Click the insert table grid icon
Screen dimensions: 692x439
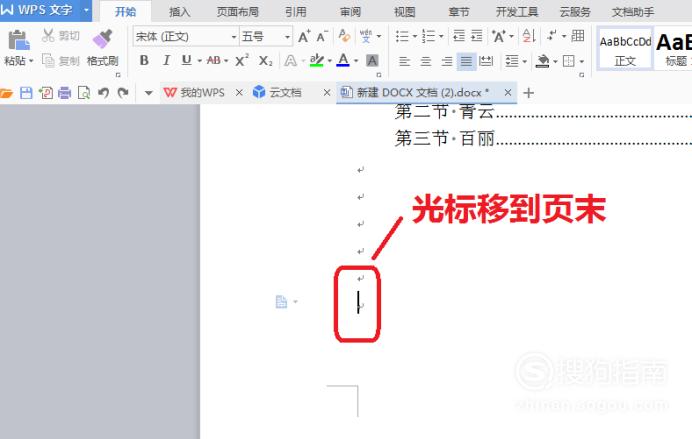coord(578,35)
